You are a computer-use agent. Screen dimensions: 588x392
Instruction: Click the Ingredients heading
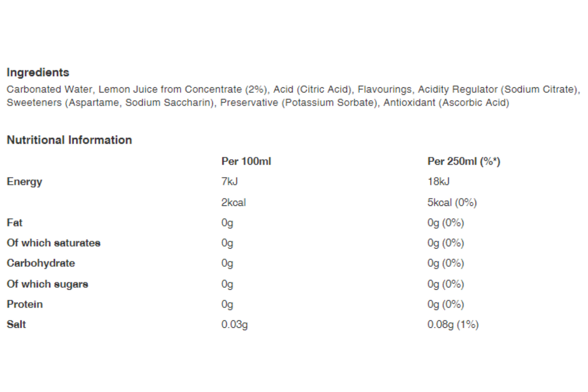[x=38, y=73]
